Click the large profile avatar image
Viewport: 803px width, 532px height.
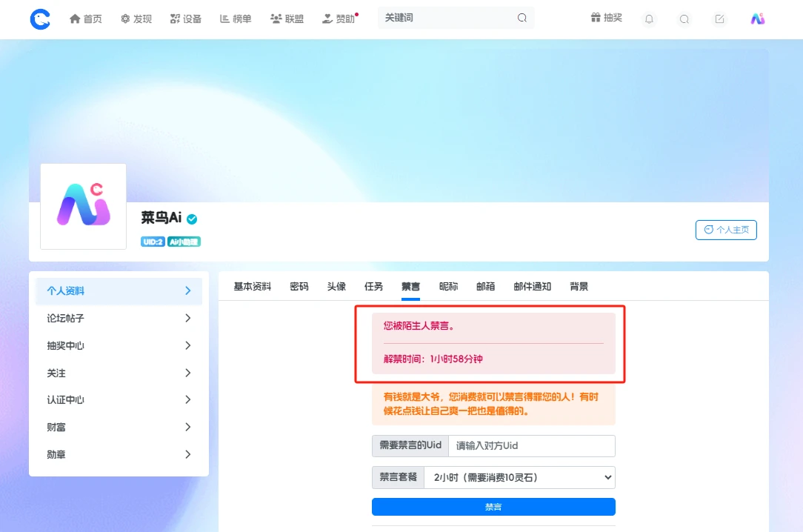(83, 206)
